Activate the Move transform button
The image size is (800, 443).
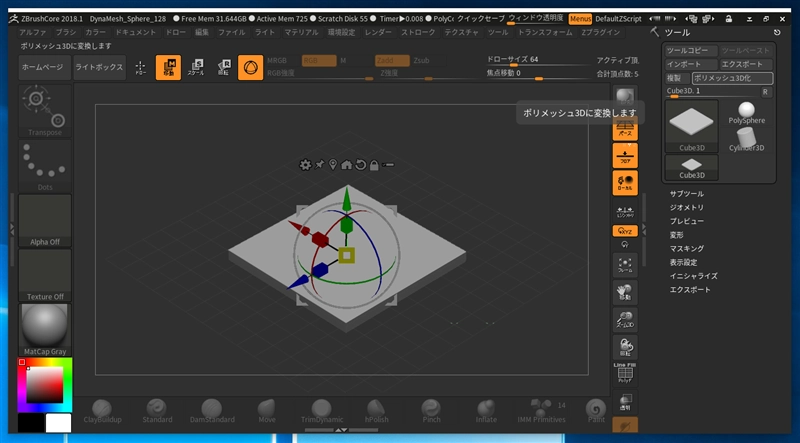coord(168,67)
